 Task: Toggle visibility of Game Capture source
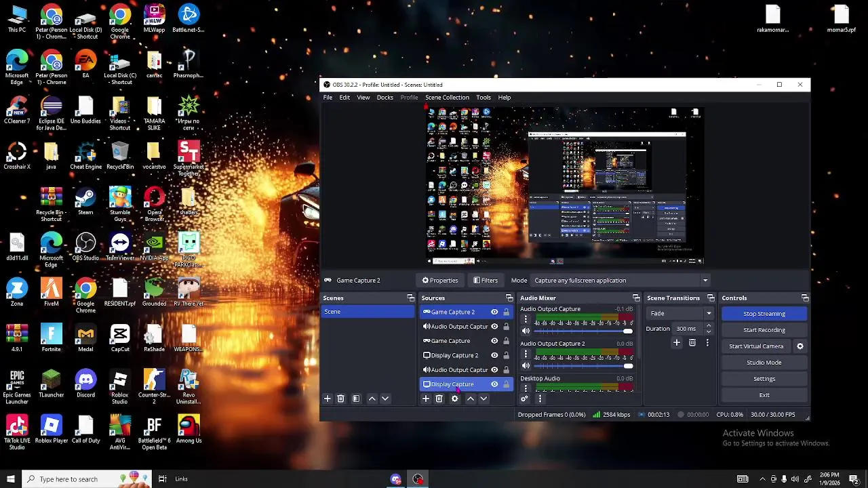click(x=494, y=341)
